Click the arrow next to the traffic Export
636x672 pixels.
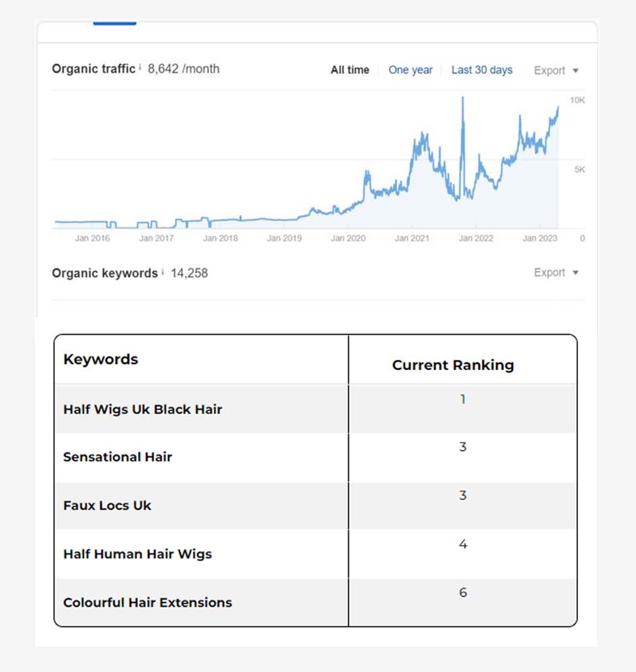pos(575,71)
